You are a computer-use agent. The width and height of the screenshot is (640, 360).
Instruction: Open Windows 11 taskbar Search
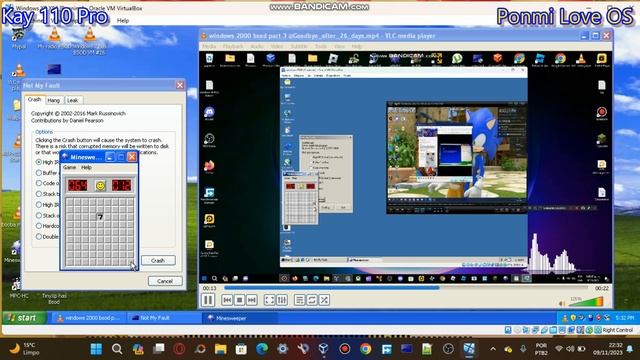[117, 349]
